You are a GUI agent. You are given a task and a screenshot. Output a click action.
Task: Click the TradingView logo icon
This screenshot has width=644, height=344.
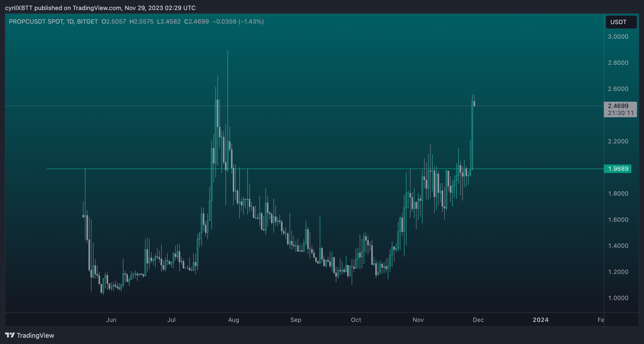pyautogui.click(x=10, y=335)
